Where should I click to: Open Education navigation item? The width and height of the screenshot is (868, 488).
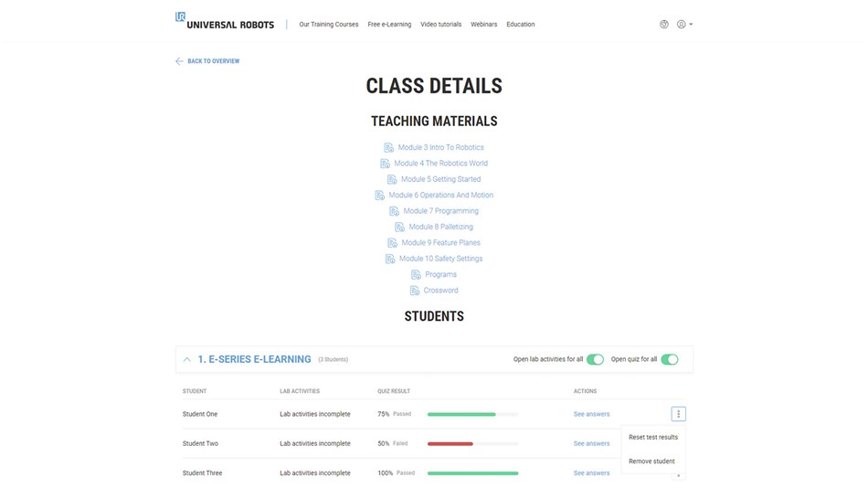click(521, 25)
